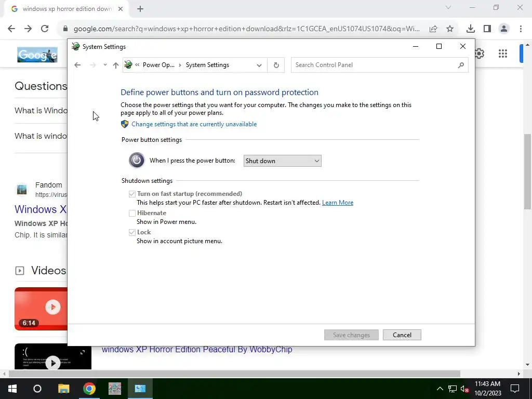Open Google apps grid icon

click(x=503, y=54)
